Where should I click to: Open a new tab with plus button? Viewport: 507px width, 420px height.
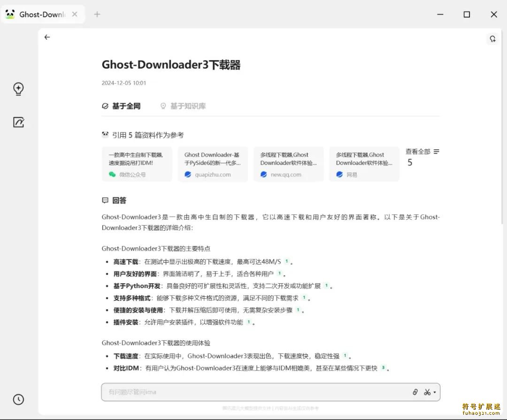click(x=97, y=14)
